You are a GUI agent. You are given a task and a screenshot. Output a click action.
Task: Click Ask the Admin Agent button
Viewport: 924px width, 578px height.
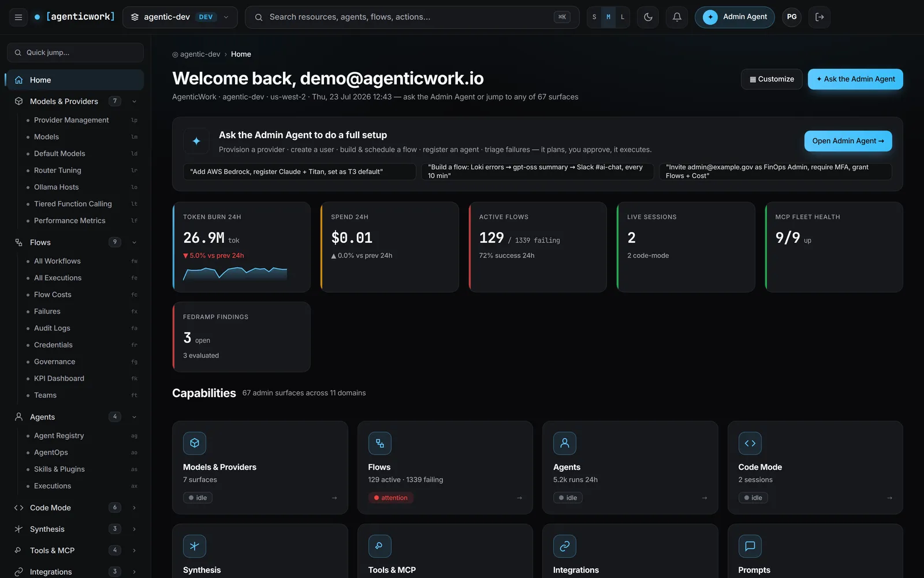[x=855, y=79]
